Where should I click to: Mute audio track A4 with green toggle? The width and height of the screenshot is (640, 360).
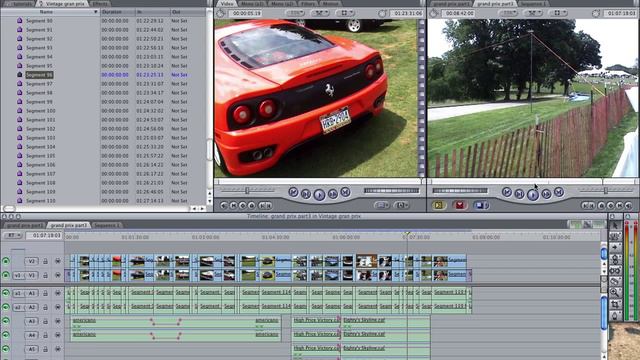[6, 335]
